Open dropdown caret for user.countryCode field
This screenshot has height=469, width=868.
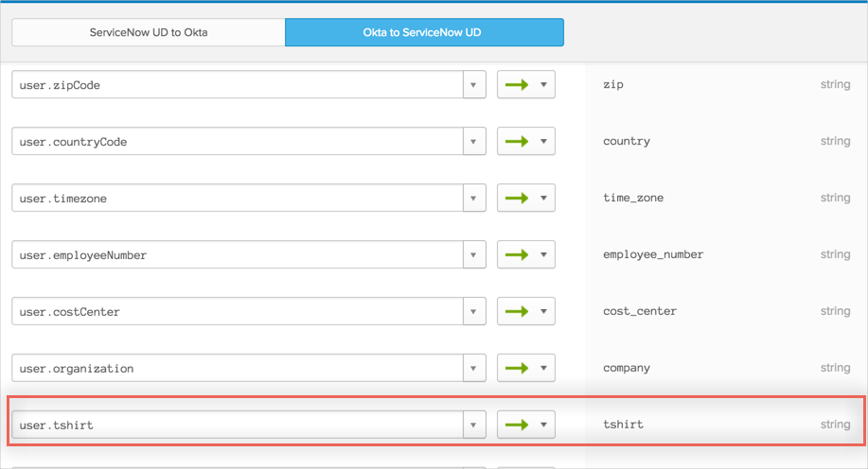coord(474,141)
